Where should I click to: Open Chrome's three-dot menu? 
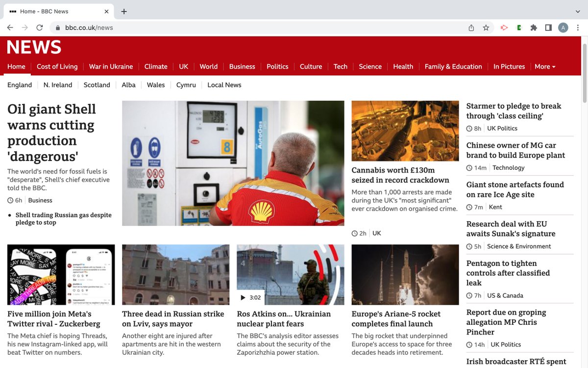click(x=578, y=27)
